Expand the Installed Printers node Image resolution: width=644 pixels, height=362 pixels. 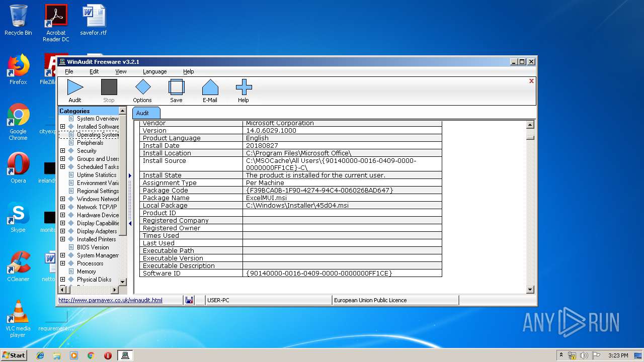click(62, 239)
